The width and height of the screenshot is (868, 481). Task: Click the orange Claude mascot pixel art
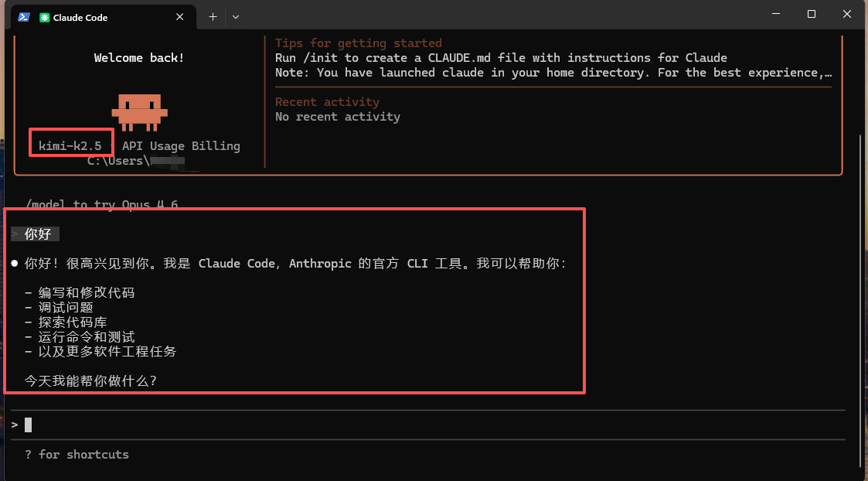click(x=139, y=112)
